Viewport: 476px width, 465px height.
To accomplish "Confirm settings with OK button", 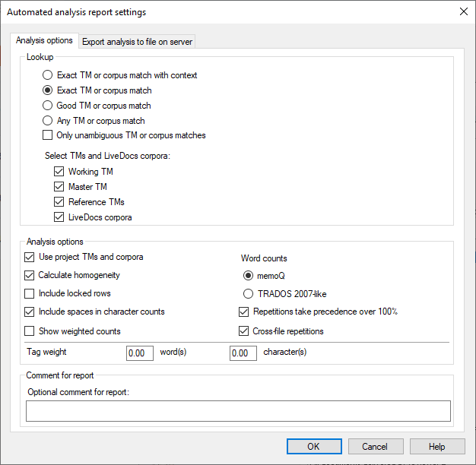I will point(314,446).
